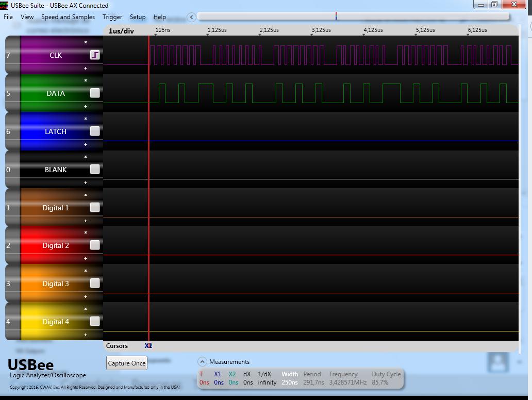The image size is (532, 400).
Task: Select the BLANK channel label
Action: pyautogui.click(x=56, y=170)
